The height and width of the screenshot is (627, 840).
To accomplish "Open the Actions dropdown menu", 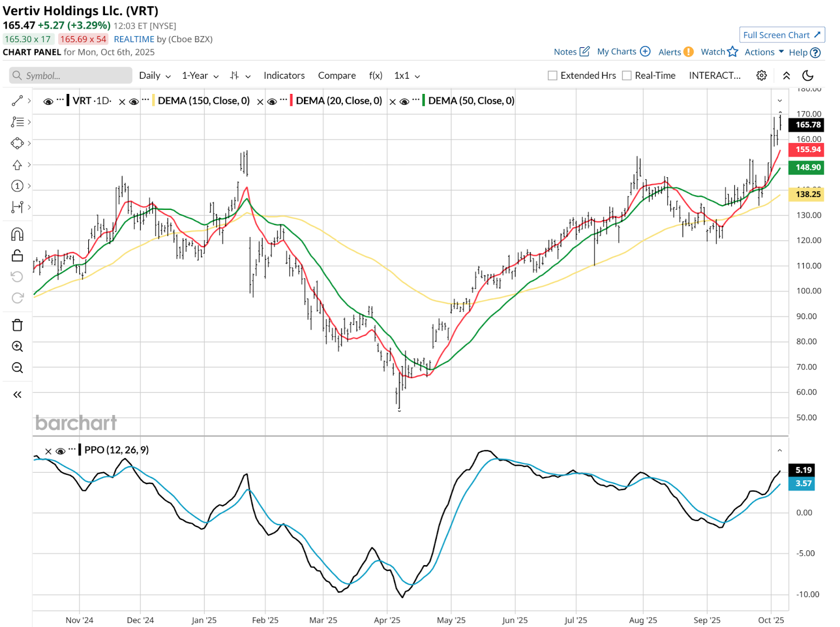I will [x=764, y=52].
